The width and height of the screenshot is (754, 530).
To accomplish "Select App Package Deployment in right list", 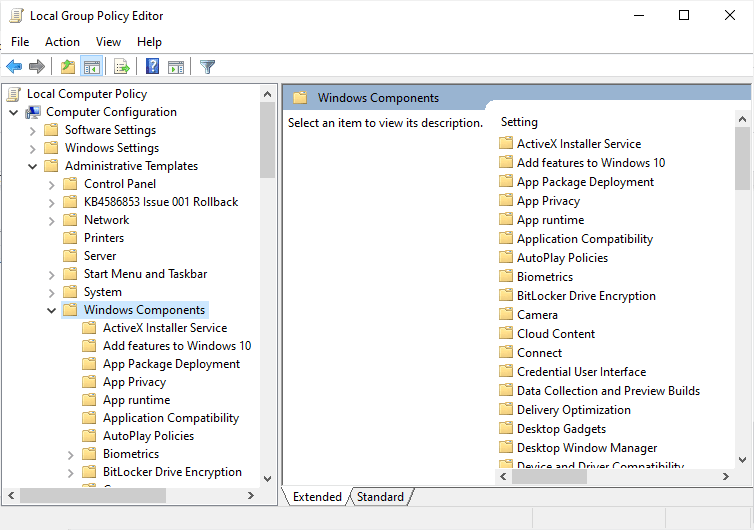I will (x=585, y=182).
